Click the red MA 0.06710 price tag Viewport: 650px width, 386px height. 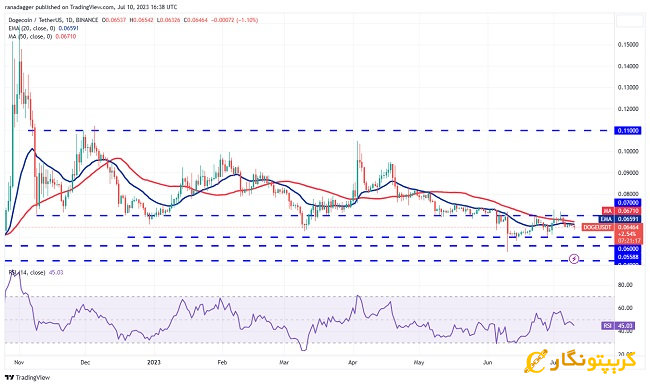click(x=621, y=211)
